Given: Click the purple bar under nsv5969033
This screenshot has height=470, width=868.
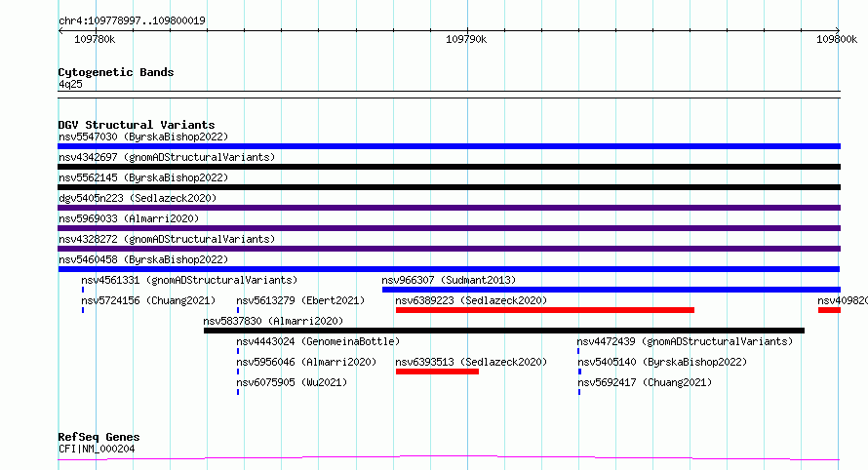Looking at the screenshot, I should tap(449, 228).
